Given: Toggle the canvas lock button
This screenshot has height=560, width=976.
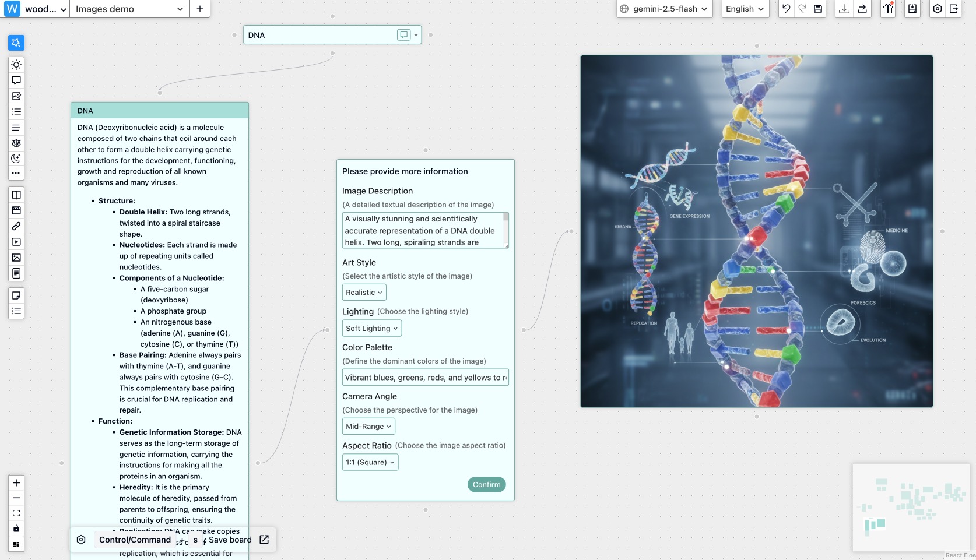Looking at the screenshot, I should pos(16,529).
